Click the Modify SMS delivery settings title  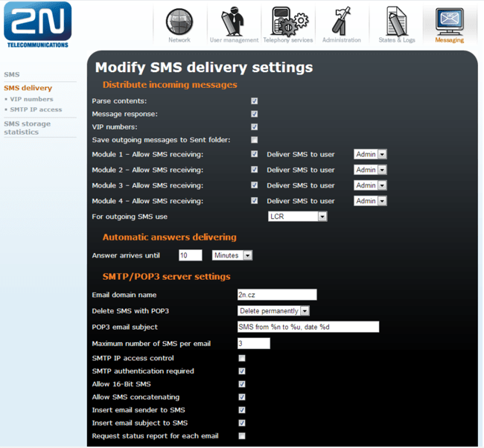tap(204, 68)
